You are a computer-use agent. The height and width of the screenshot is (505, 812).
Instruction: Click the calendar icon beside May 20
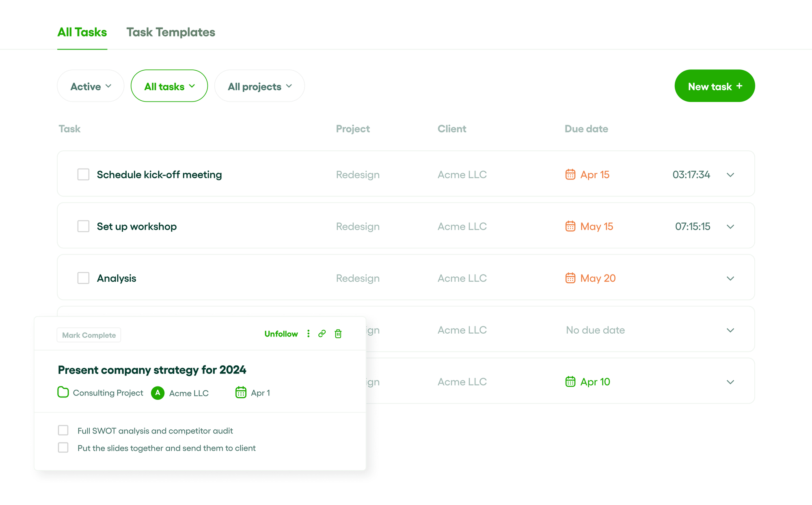coord(570,278)
